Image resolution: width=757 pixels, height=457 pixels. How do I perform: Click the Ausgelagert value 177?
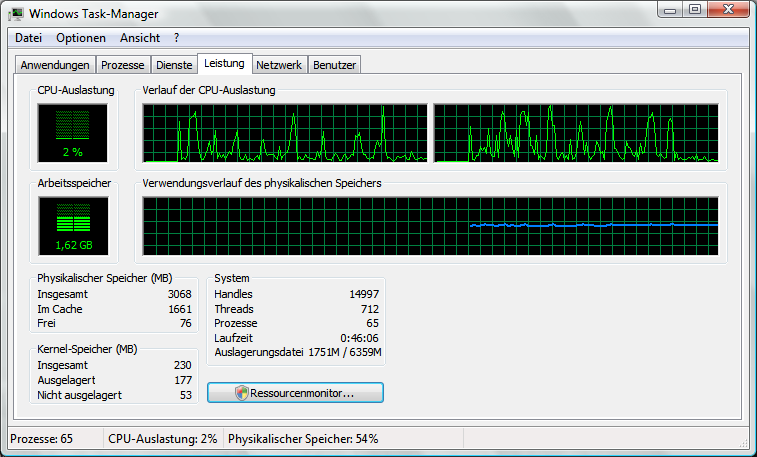(183, 380)
